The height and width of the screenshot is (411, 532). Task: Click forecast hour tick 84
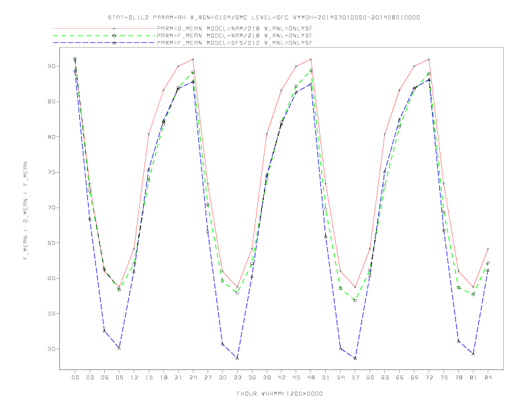click(x=488, y=377)
